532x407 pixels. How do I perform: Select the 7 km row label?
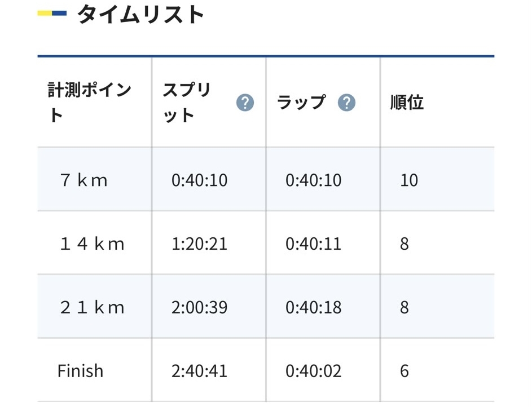84,180
